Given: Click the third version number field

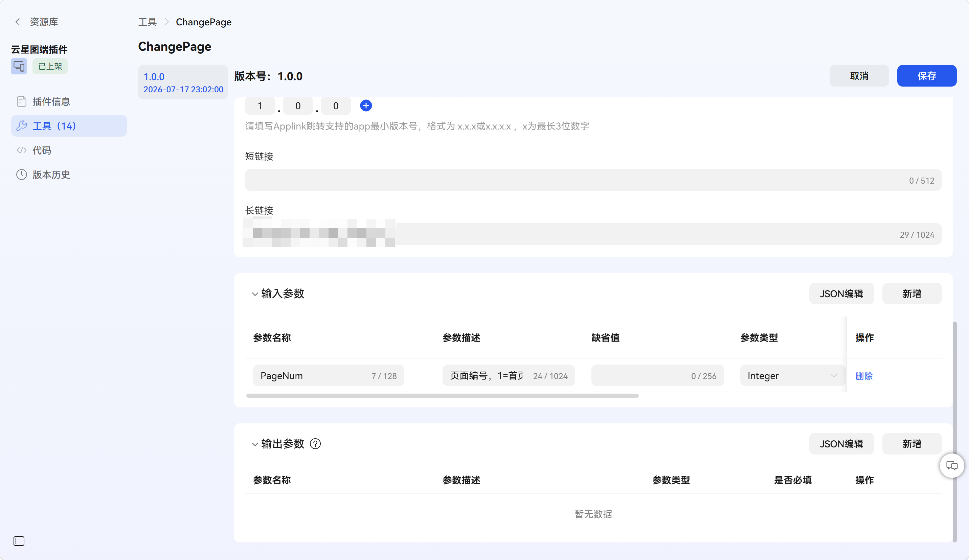Looking at the screenshot, I should [x=336, y=106].
